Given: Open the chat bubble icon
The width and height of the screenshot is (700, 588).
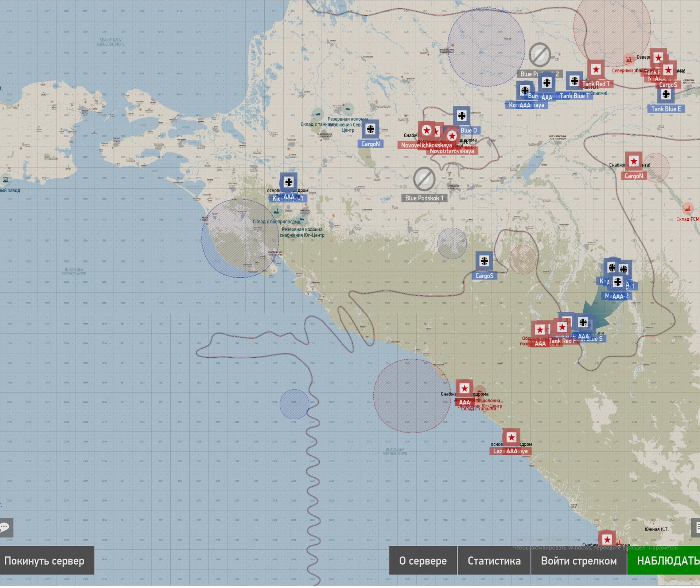Looking at the screenshot, I should (5, 527).
